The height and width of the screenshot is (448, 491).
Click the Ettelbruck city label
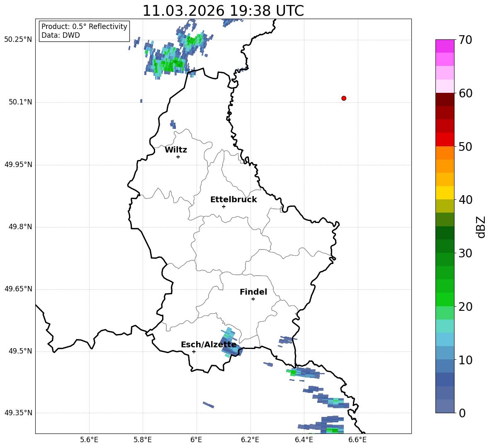point(233,200)
